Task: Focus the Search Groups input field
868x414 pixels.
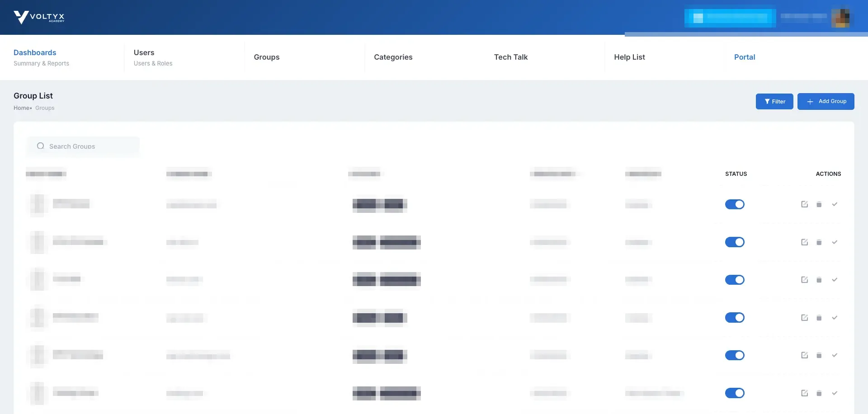Action: coord(83,146)
